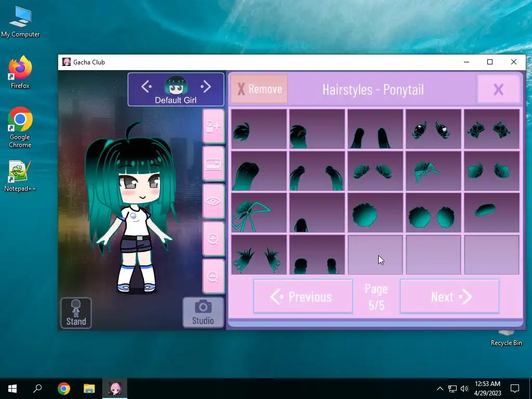Close the Hairstyles - Ponytail panel
Screen dimensions: 532x399
coord(498,89)
